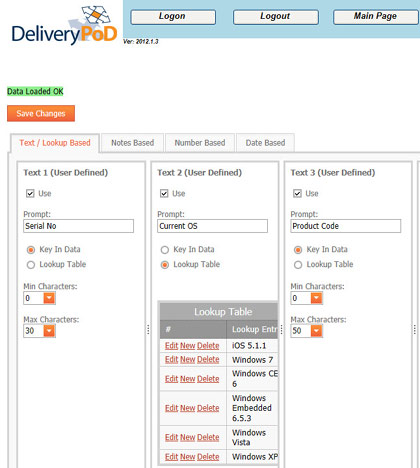Click the iOS 5.1.1 lookup entry
This screenshot has height=468, width=420.
point(249,346)
